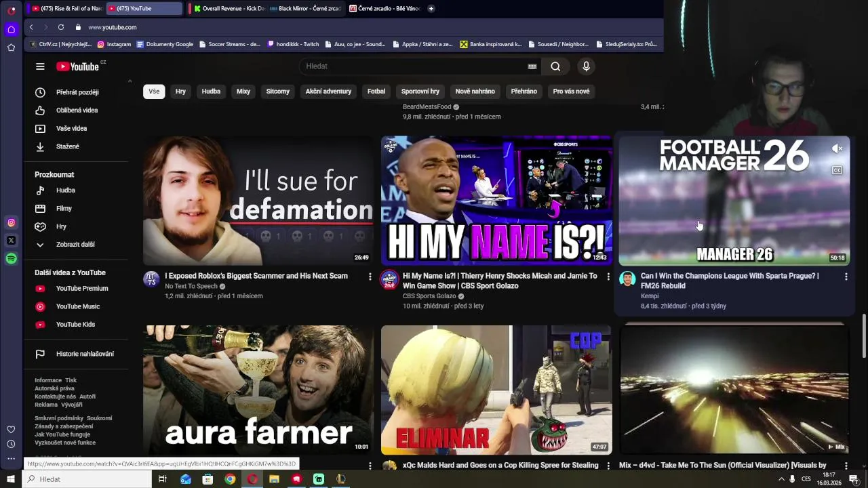Open the YouTube hamburger guide menu
868x488 pixels.
[40, 66]
